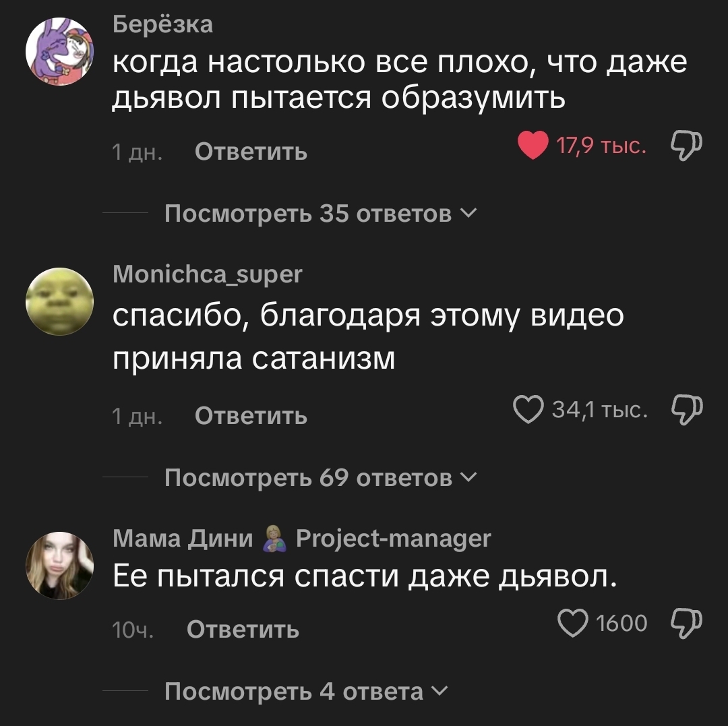
Task: Open the Monichca_super username link
Action: pos(208,274)
